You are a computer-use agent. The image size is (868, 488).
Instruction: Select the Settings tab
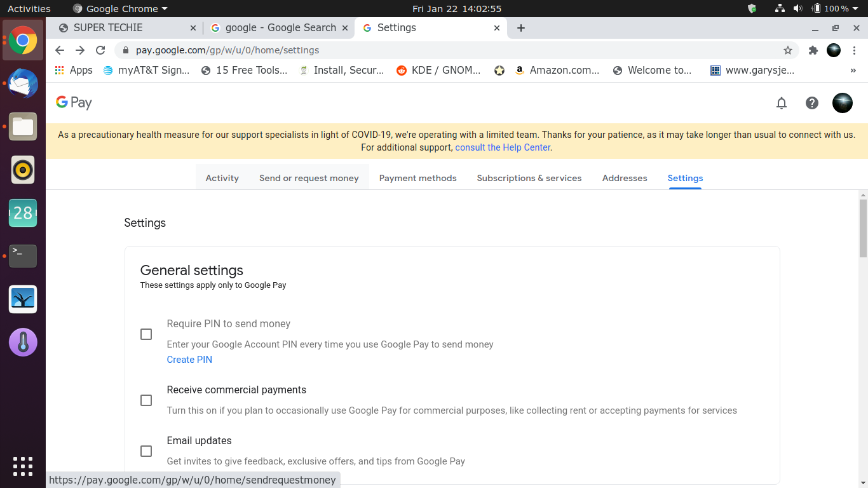[x=685, y=178]
